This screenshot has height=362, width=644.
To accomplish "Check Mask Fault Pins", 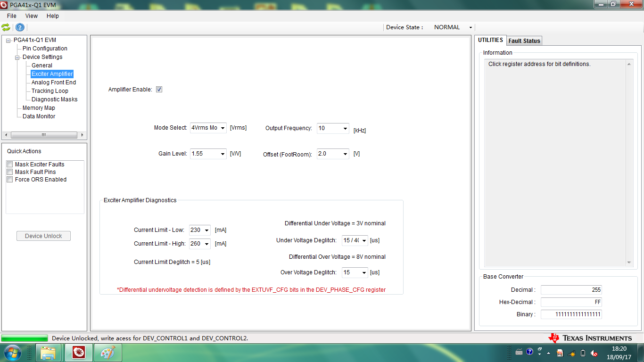I will coord(10,172).
